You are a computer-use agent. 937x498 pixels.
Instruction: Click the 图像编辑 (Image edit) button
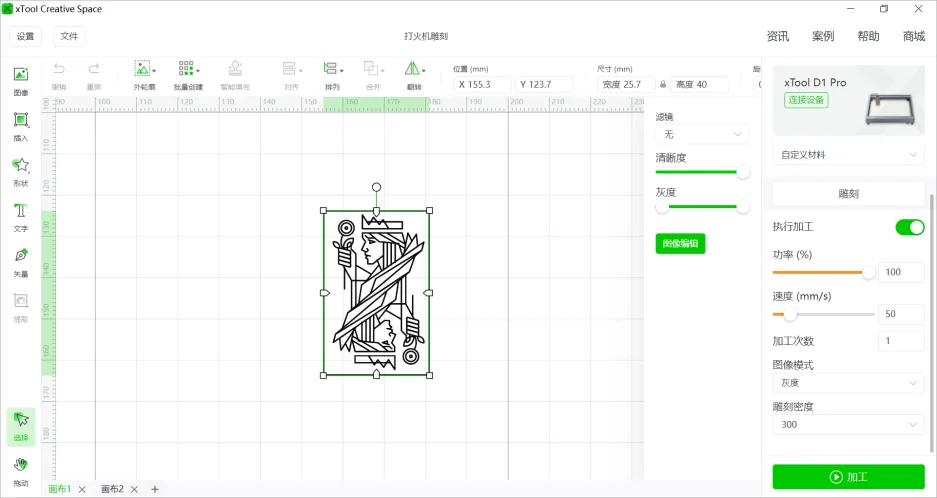[x=680, y=243]
